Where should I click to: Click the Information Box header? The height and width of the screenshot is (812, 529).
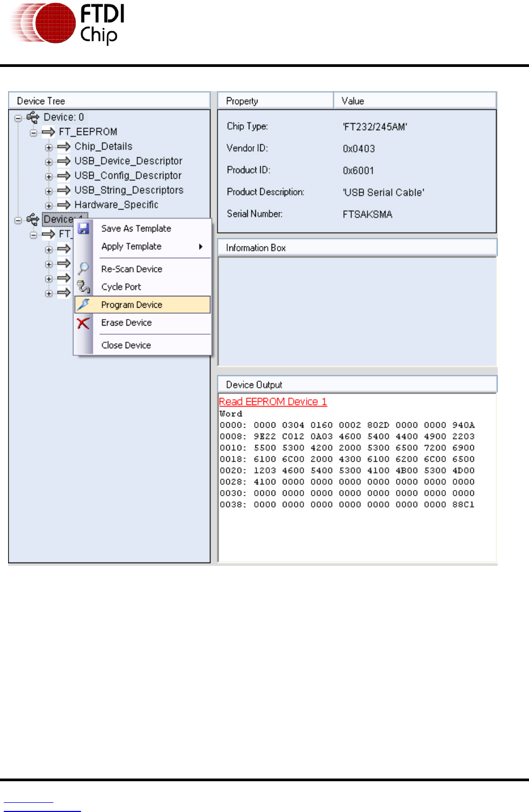[x=357, y=248]
